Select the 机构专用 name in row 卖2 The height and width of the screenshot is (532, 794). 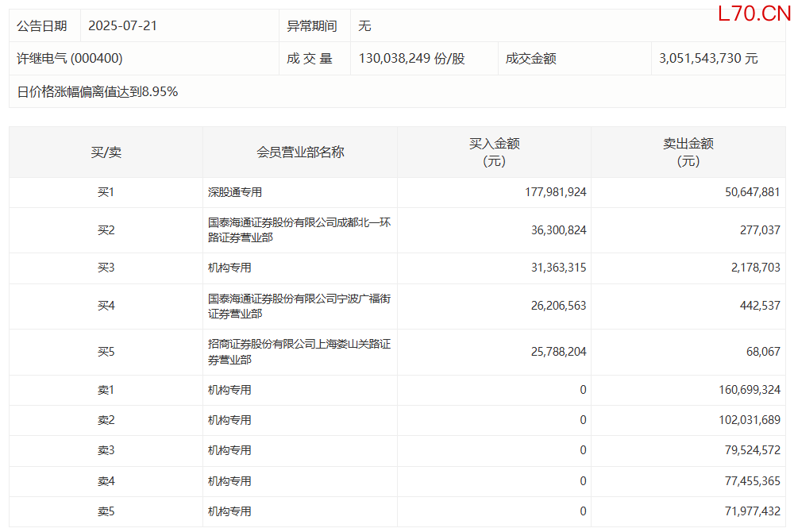pyautogui.click(x=229, y=420)
